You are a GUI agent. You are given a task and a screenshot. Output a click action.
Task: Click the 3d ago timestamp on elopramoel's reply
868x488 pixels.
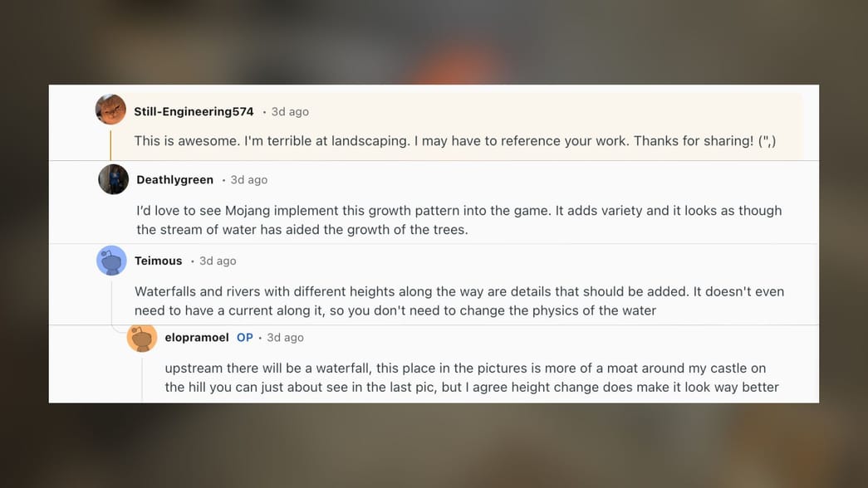coord(285,337)
